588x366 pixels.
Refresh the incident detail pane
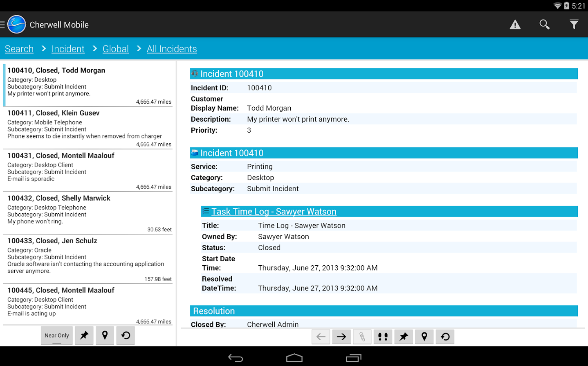pyautogui.click(x=445, y=337)
